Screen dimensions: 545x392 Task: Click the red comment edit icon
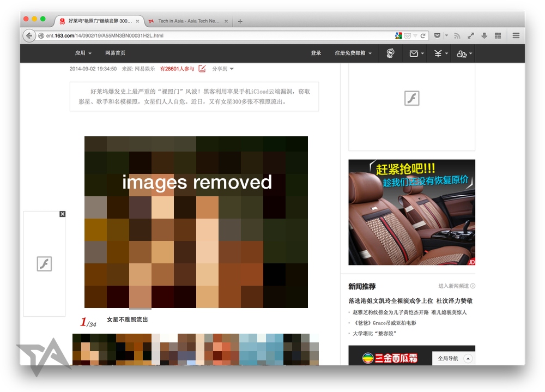(x=202, y=69)
